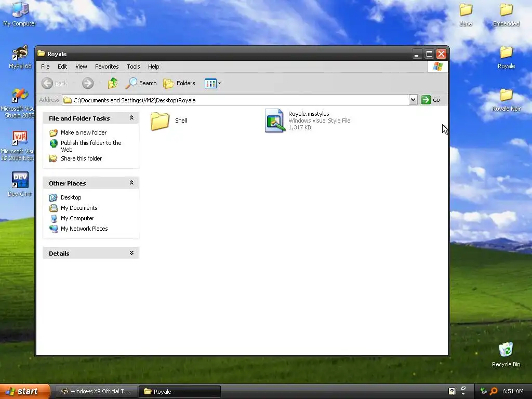Select MyPal 68 desktop shortcut
This screenshot has width=532, height=399.
20,57
